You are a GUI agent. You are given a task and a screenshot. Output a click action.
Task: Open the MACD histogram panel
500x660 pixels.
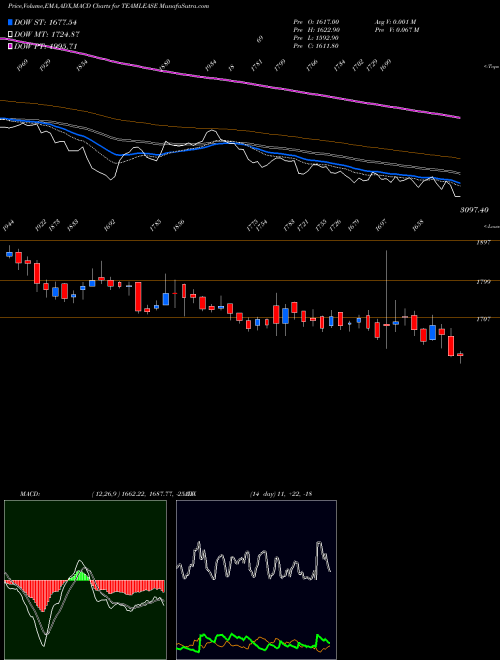[85, 580]
